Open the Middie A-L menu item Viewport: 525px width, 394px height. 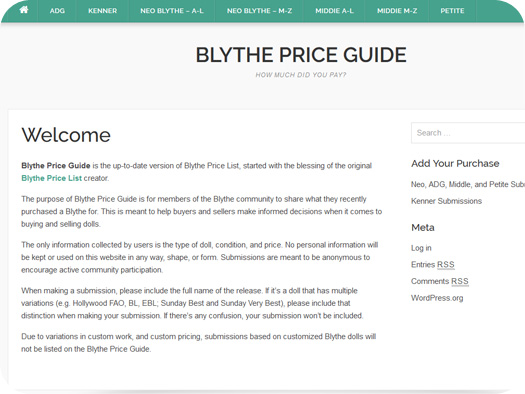tap(334, 11)
